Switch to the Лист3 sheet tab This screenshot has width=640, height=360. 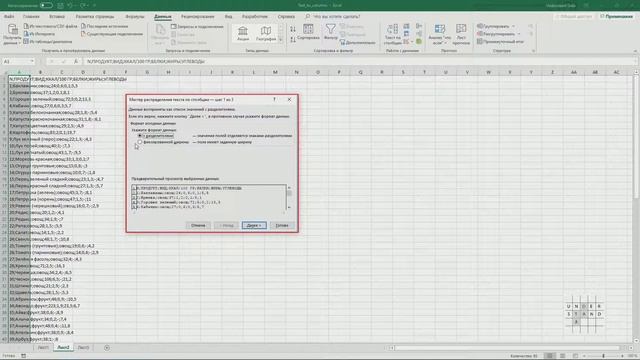pos(83,348)
